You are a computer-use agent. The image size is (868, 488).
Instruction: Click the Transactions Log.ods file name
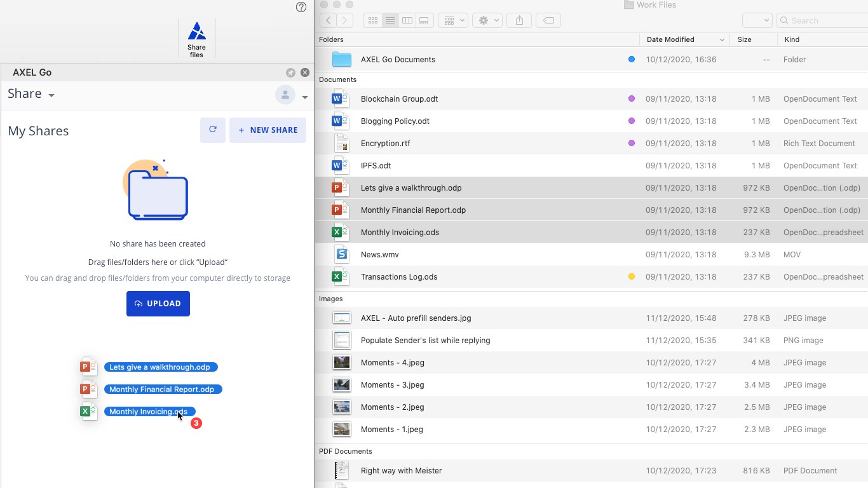tap(399, 276)
